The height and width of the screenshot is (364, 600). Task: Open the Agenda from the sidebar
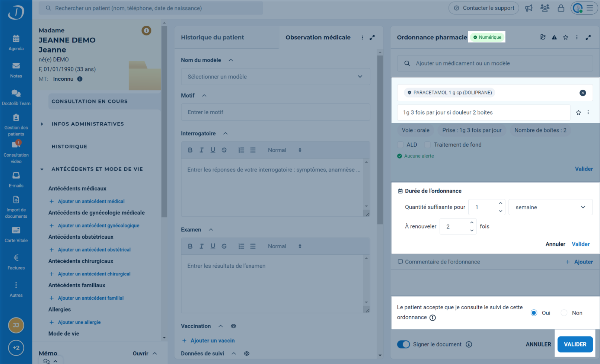pos(16,42)
